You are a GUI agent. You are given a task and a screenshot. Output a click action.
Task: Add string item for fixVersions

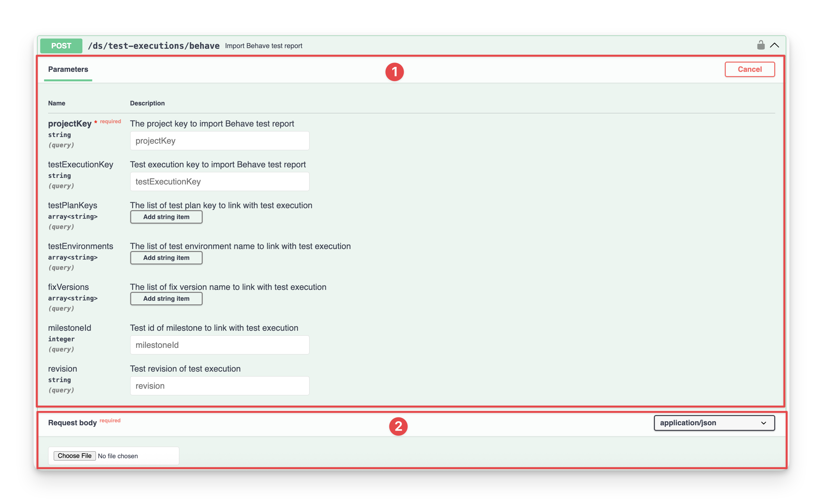pos(166,299)
